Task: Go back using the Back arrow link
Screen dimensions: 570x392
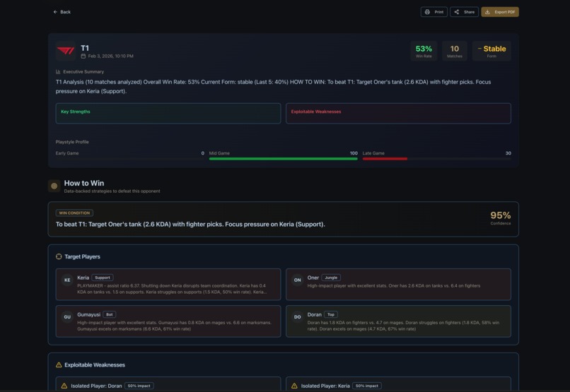Action: (62, 12)
